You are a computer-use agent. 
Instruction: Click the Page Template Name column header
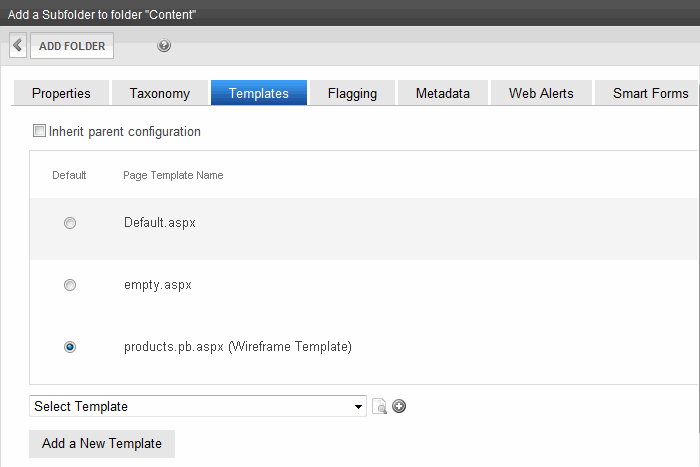tap(173, 175)
